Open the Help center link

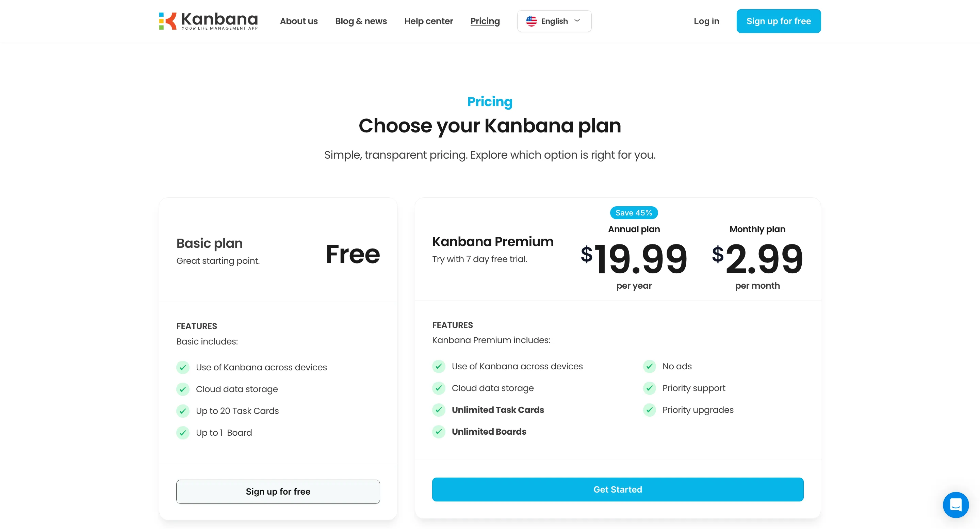(428, 21)
